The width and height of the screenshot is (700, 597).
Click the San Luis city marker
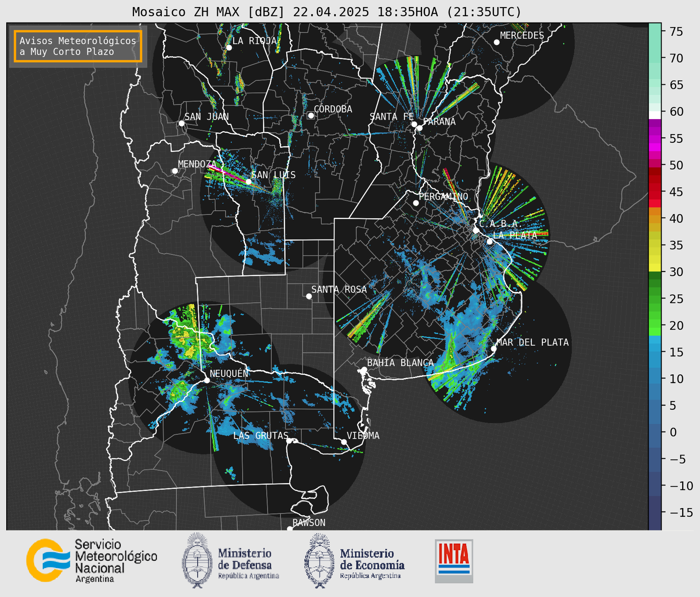tap(249, 181)
